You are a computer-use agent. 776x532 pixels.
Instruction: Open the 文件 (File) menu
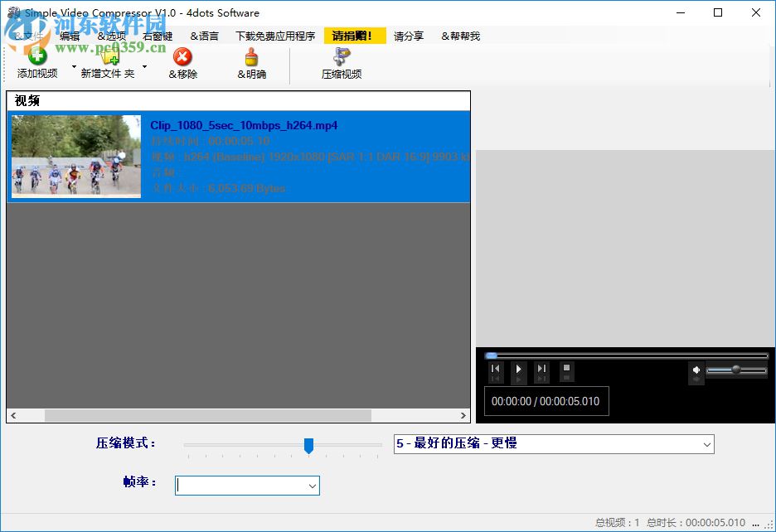coord(27,36)
